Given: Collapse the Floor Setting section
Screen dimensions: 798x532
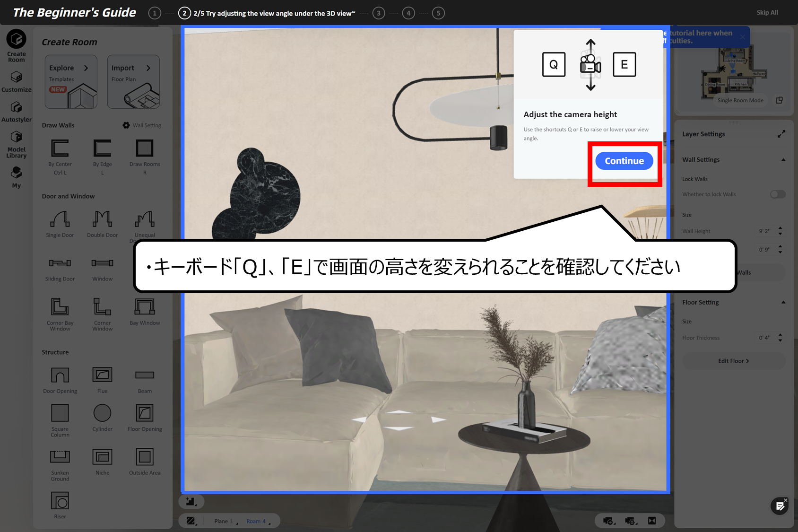Looking at the screenshot, I should click(x=783, y=302).
